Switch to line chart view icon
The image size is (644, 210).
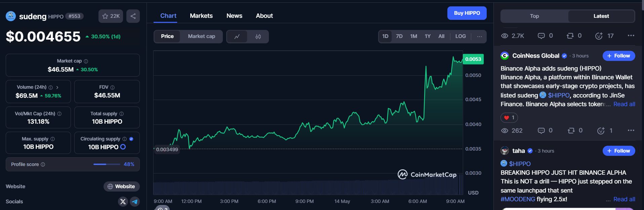[x=237, y=37]
